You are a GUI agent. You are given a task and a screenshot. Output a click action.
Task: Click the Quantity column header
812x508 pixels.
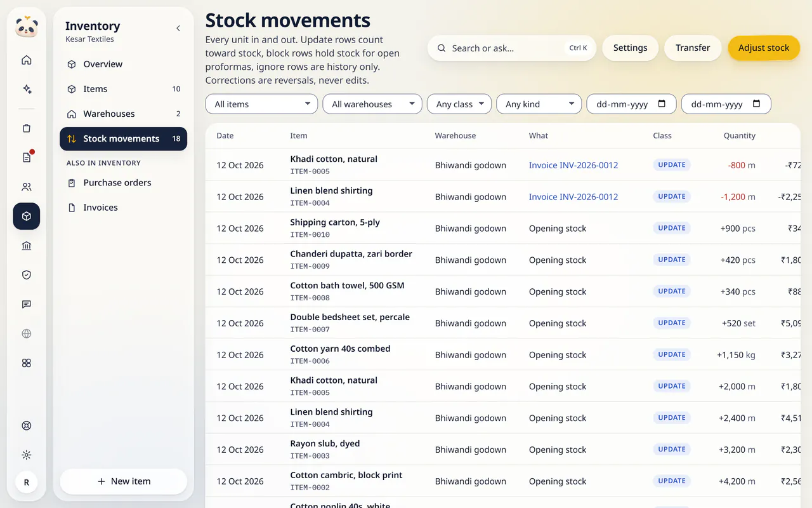pyautogui.click(x=739, y=135)
